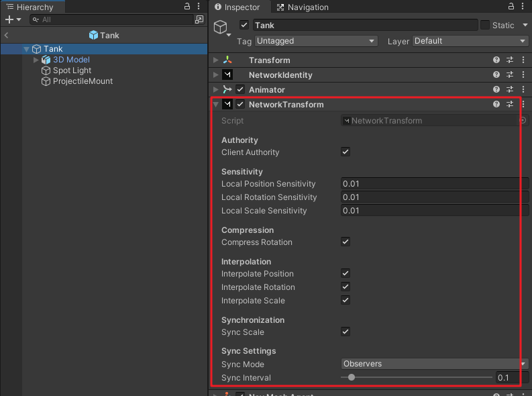This screenshot has width=532, height=396.
Task: Open presets for the Transform component
Action: [x=510, y=60]
